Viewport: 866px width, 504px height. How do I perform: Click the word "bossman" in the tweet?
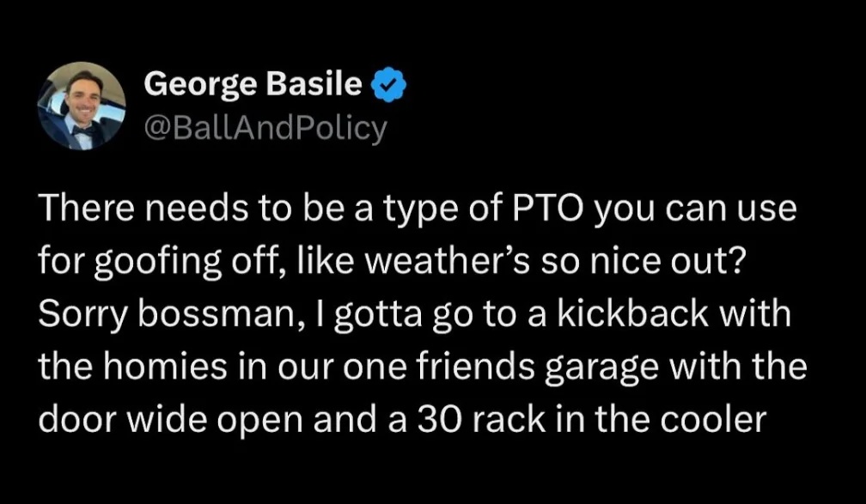(x=216, y=314)
